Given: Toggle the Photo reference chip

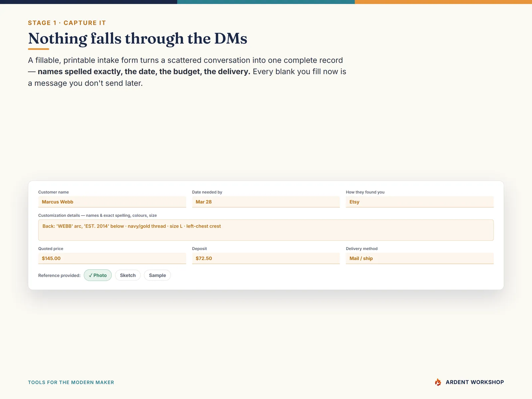Looking at the screenshot, I should 98,275.
